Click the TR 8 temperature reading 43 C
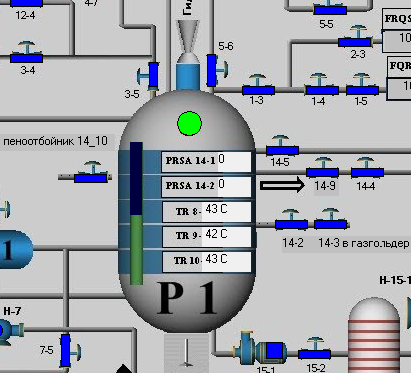 [x=226, y=212]
